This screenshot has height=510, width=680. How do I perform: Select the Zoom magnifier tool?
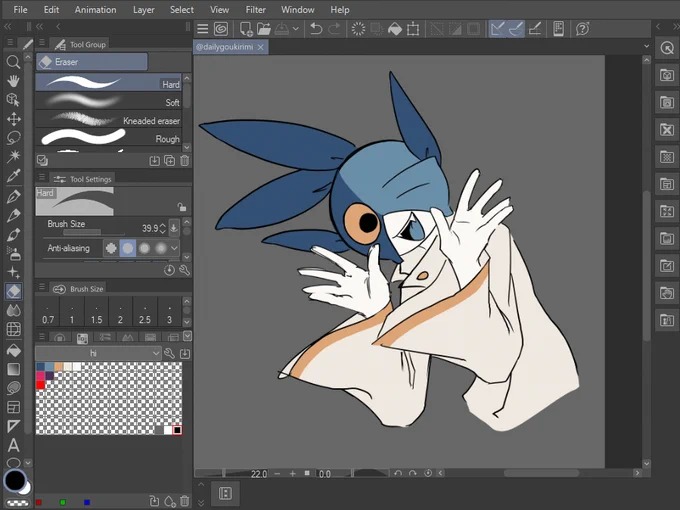click(13, 62)
